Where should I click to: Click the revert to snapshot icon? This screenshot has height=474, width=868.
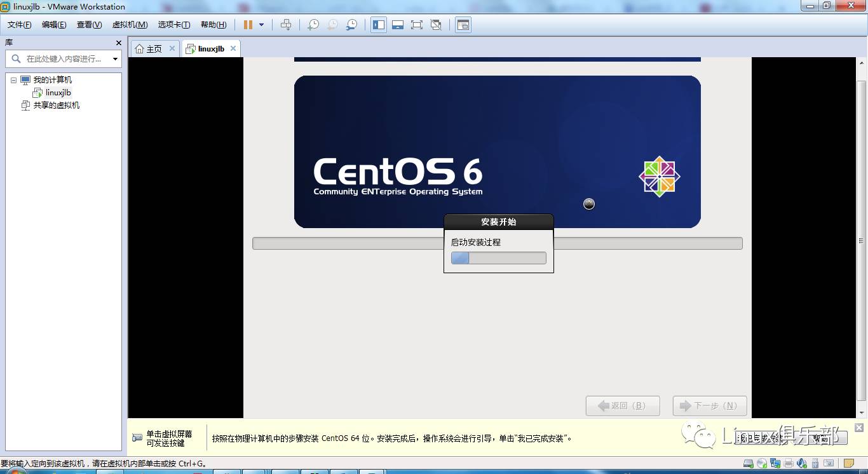[332, 25]
